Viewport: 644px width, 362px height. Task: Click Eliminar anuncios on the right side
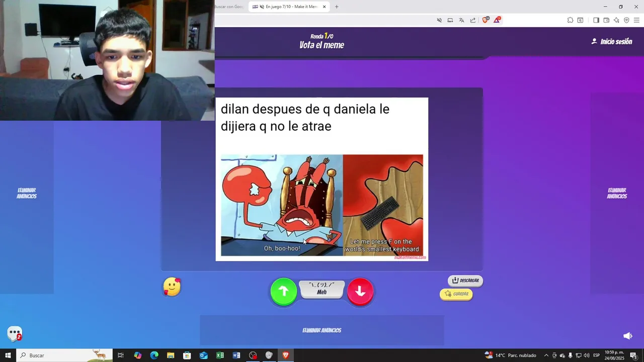tap(617, 194)
